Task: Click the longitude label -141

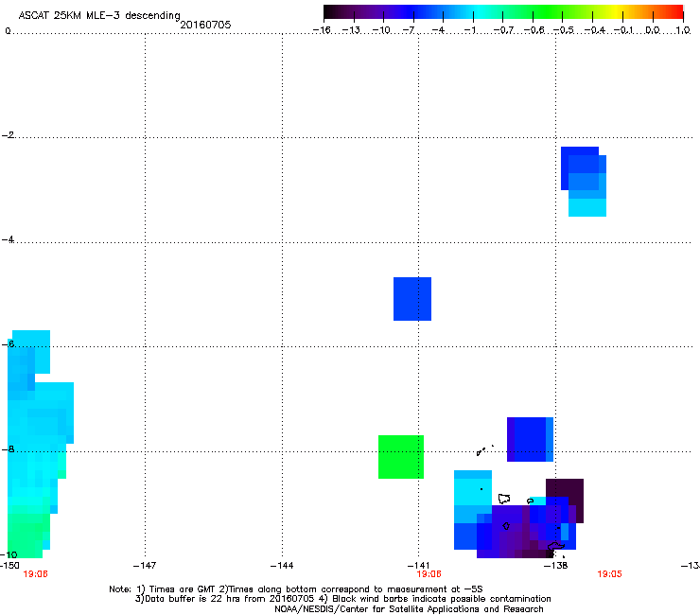Action: 418,566
